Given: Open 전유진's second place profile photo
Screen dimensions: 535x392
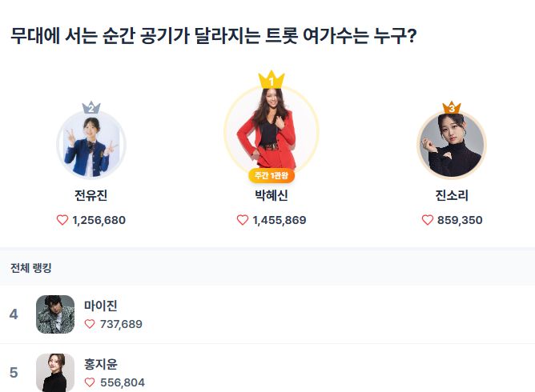Looking at the screenshot, I should click(x=91, y=146).
